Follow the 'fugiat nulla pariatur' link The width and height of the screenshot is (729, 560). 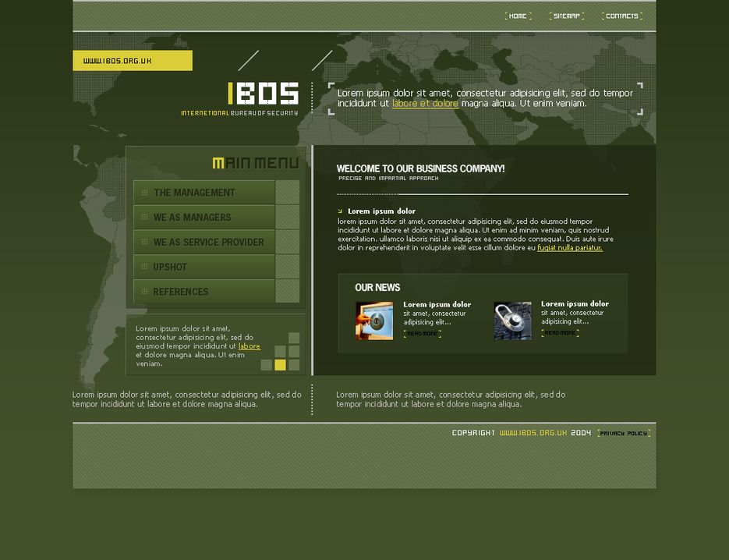pyautogui.click(x=569, y=248)
